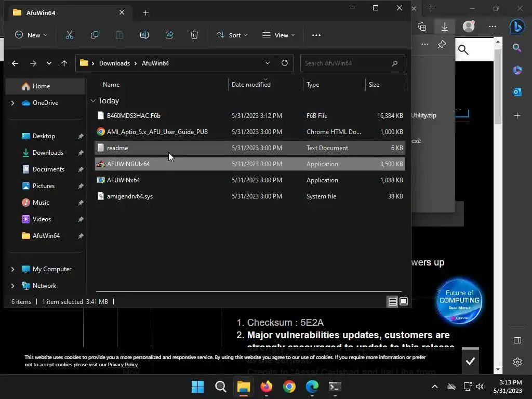The height and width of the screenshot is (399, 532).
Task: Add a new tab in File Explorer
Action: [145, 13]
